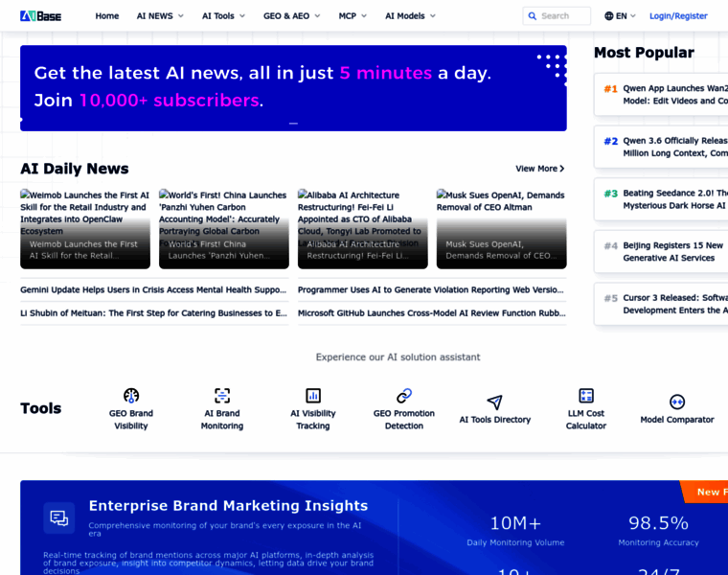Screen dimensions: 728x575
Task: Open the AI Brand Monitoring tool icon
Action: coord(222,396)
